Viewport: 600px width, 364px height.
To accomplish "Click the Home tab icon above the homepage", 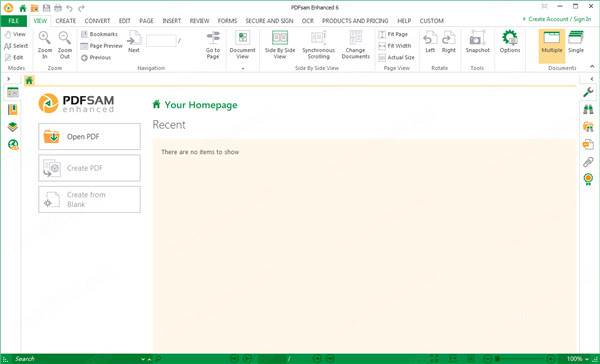I will coord(29,80).
